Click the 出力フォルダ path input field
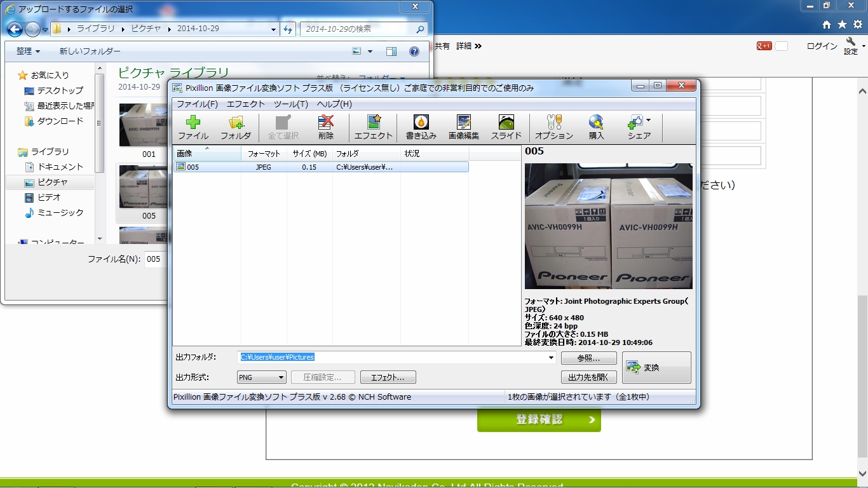This screenshot has width=868, height=488. point(391,358)
